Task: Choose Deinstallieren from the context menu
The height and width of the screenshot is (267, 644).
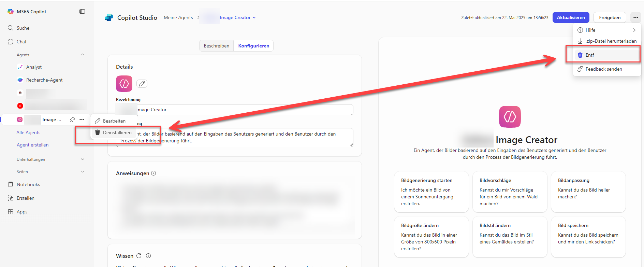Action: 114,132
